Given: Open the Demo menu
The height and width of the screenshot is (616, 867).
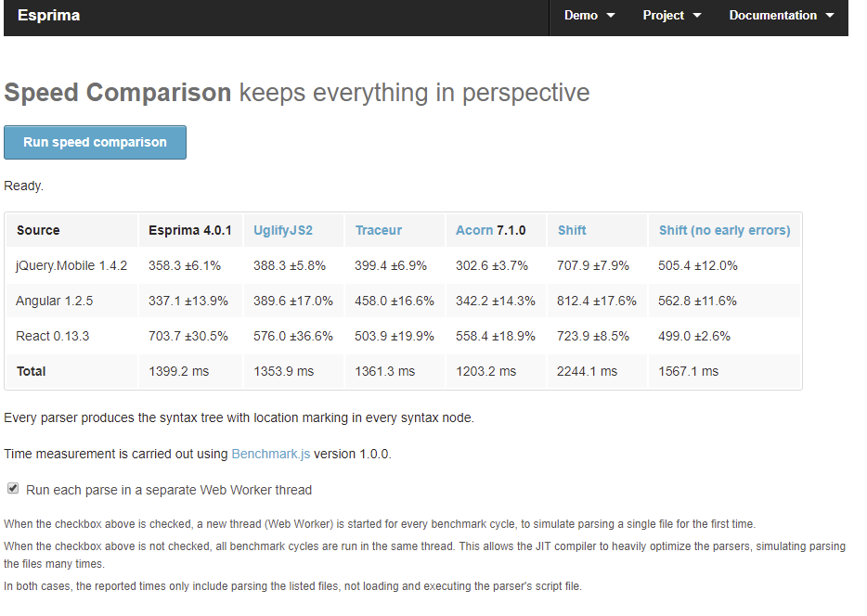Looking at the screenshot, I should [x=589, y=16].
